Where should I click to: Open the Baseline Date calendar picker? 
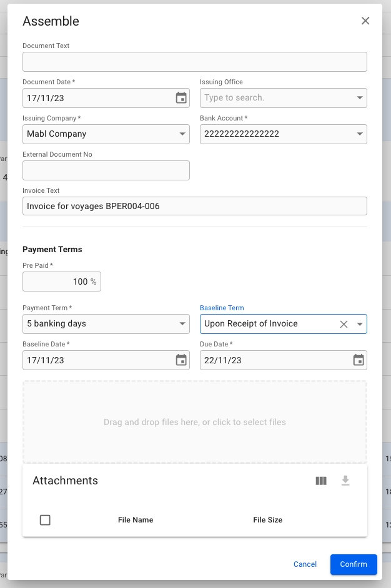pyautogui.click(x=181, y=360)
